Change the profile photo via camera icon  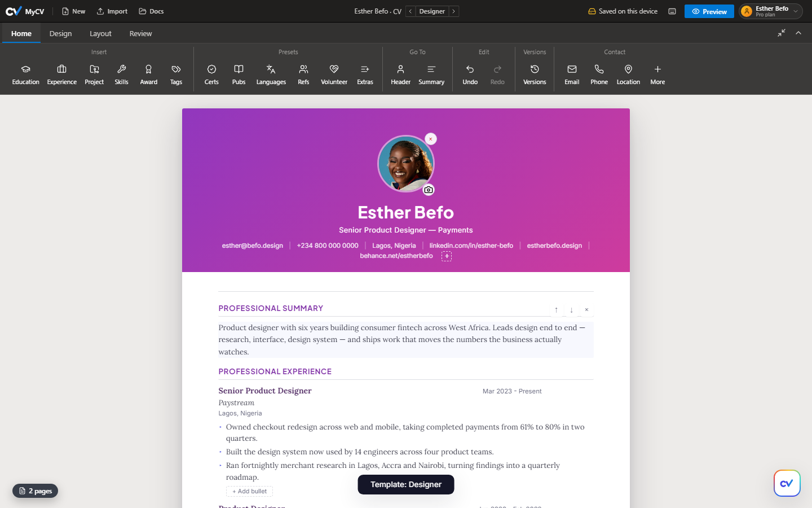(429, 190)
